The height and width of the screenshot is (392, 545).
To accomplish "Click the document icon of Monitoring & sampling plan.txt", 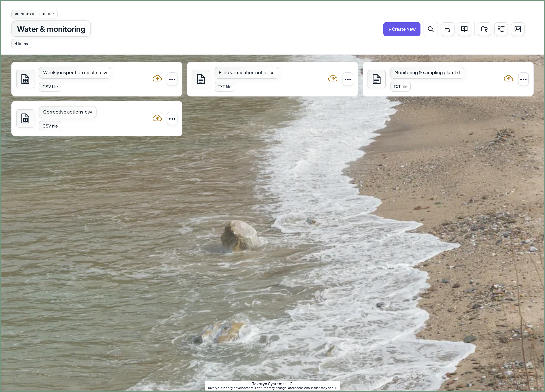I will coord(377,79).
